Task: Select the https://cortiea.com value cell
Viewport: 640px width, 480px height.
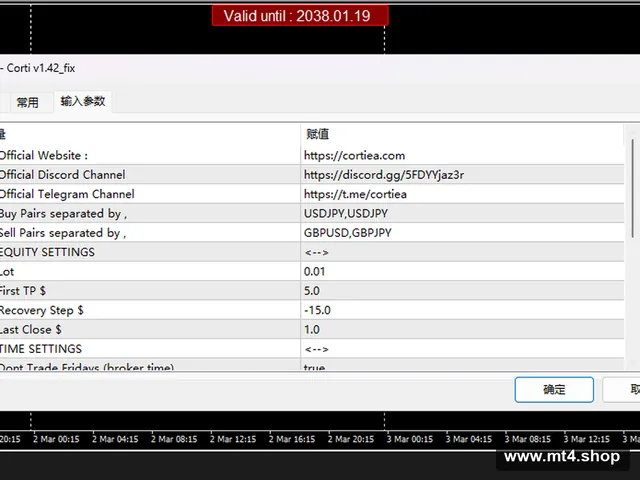Action: pos(462,156)
